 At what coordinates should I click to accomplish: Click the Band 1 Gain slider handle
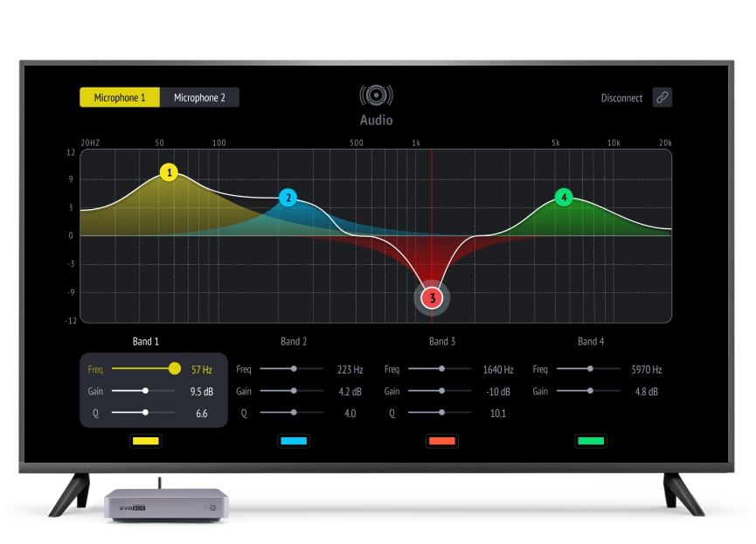coord(145,391)
